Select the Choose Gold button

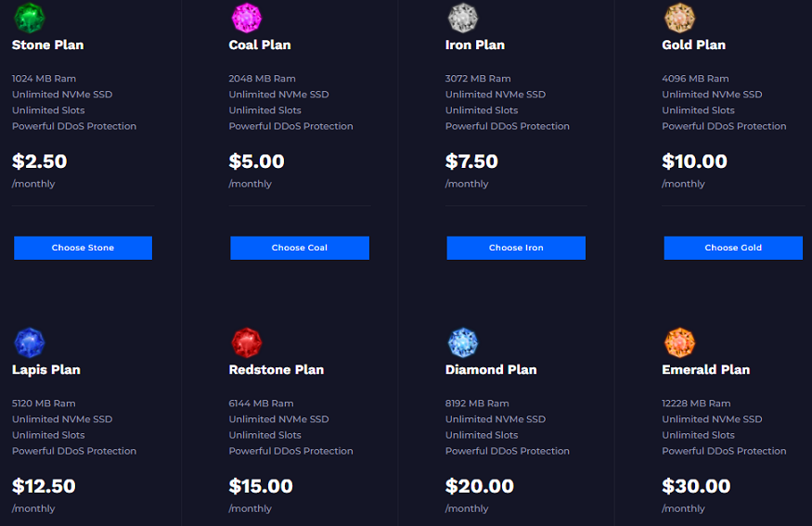click(x=733, y=248)
